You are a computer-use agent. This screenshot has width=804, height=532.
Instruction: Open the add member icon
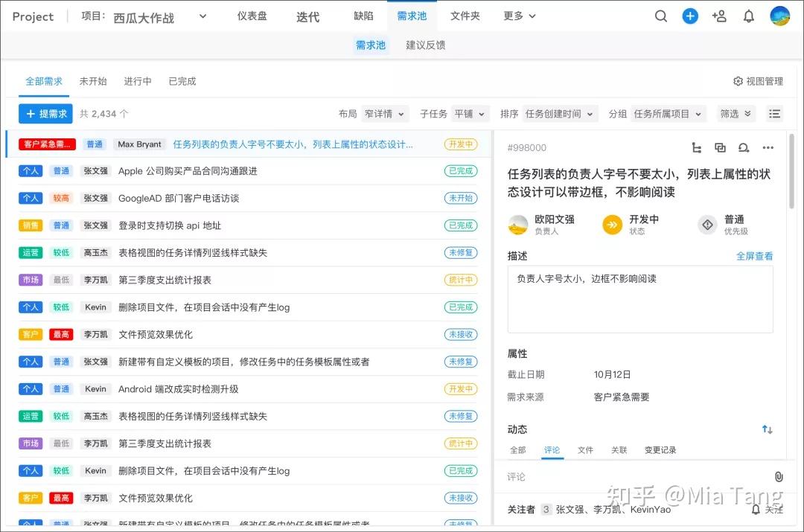719,16
